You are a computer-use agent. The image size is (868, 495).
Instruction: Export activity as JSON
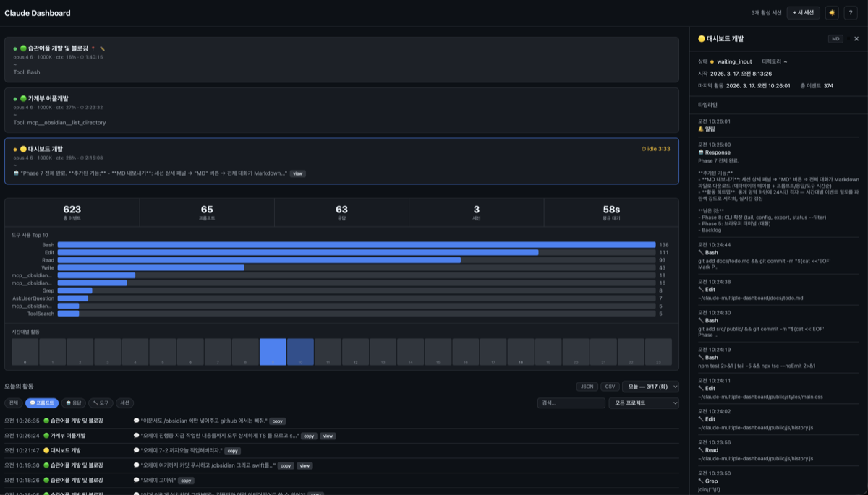tap(587, 387)
